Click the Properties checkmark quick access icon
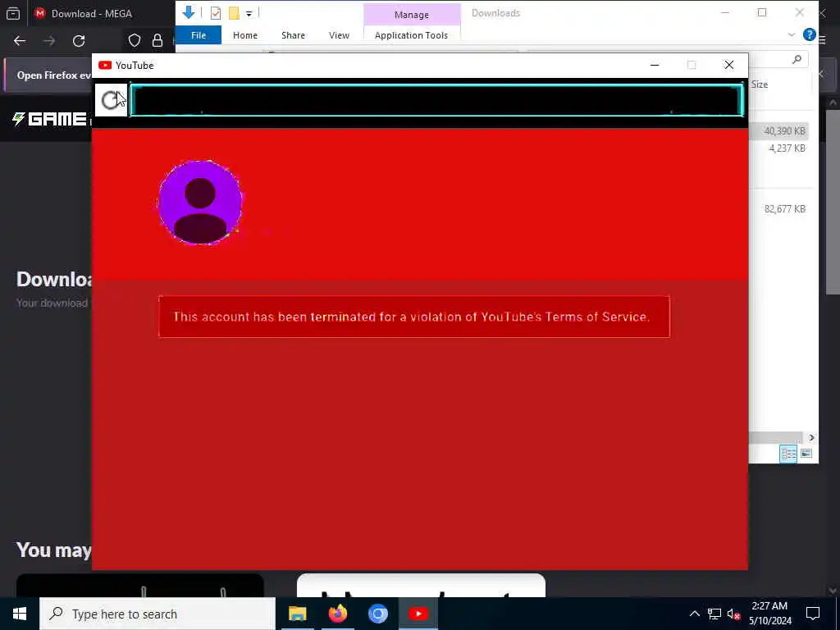The height and width of the screenshot is (630, 840). coord(216,13)
